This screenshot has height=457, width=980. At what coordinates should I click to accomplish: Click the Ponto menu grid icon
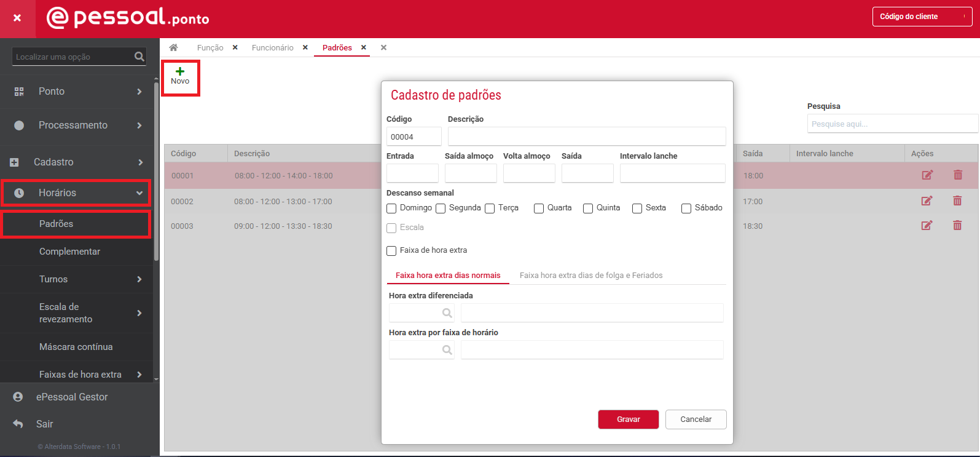click(19, 92)
